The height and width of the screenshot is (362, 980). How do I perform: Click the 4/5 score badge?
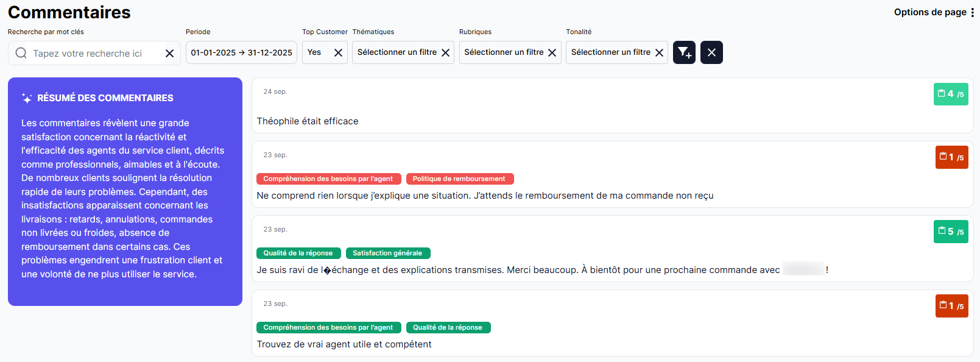click(x=950, y=94)
